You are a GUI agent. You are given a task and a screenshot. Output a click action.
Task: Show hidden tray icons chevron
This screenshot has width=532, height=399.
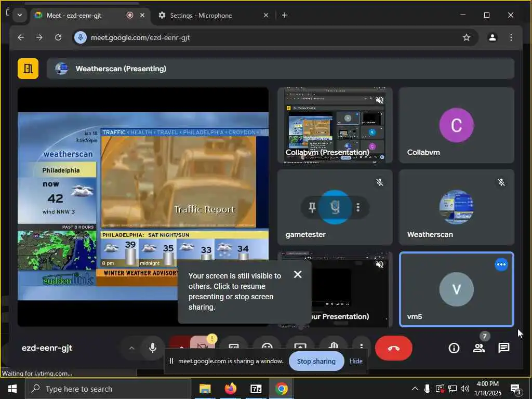[x=415, y=389]
